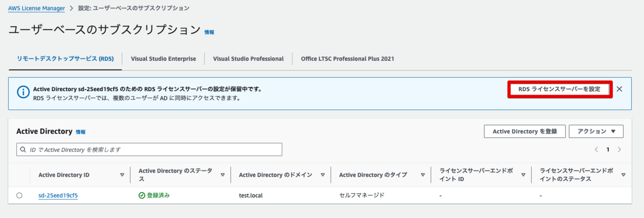
Task: Open the アクション dropdown menu
Action: (596, 131)
